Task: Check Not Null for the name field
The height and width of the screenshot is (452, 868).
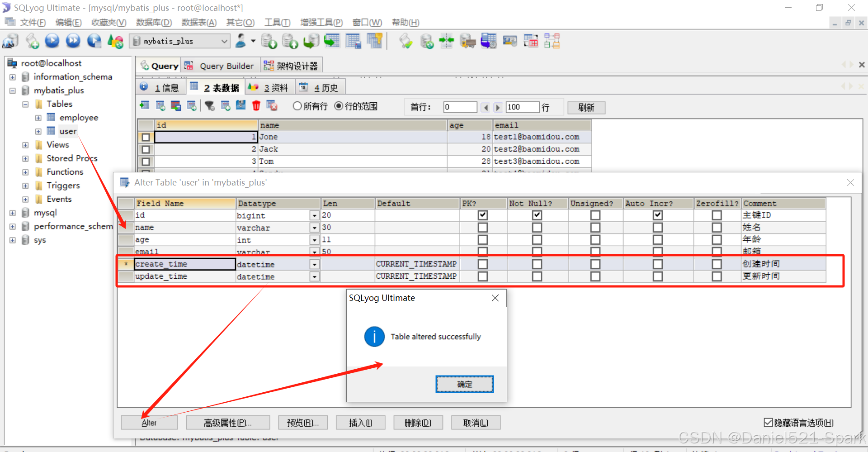Action: pyautogui.click(x=537, y=228)
